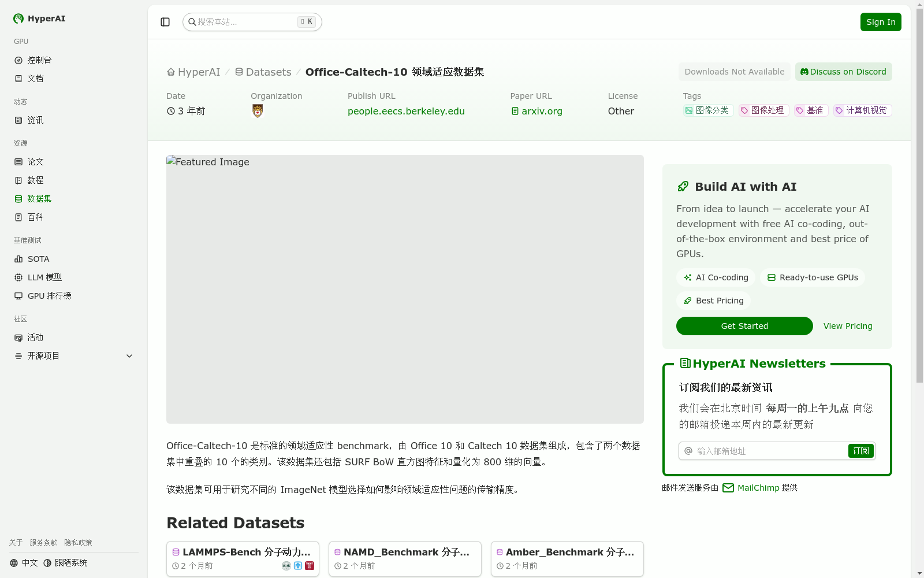
Task: Select the 图像处理 tag
Action: pos(763,110)
